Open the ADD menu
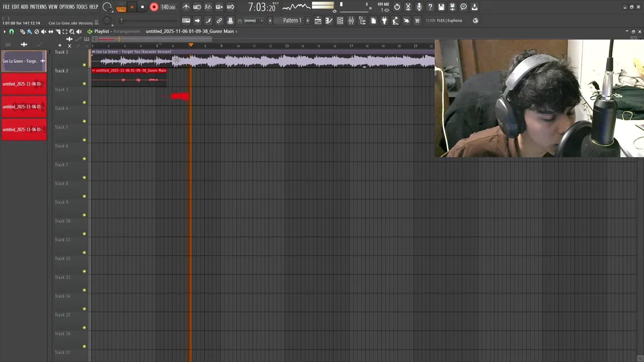 (24, 7)
